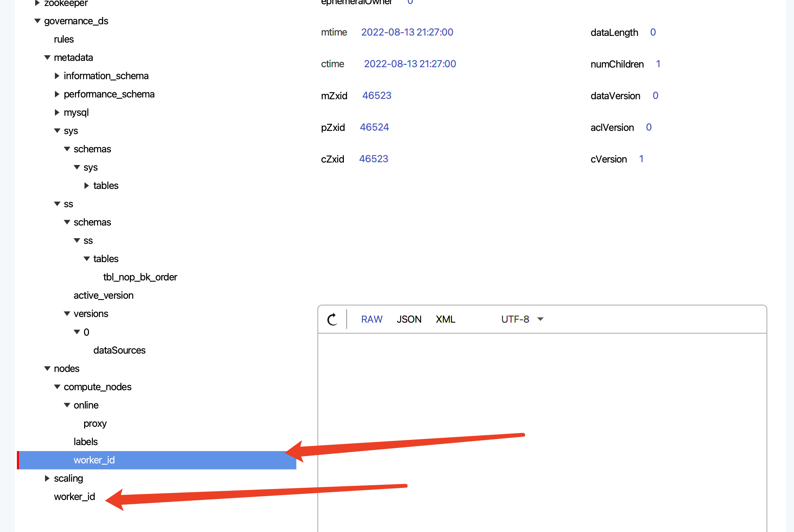Refresh the node data
The image size is (794, 532).
point(332,319)
